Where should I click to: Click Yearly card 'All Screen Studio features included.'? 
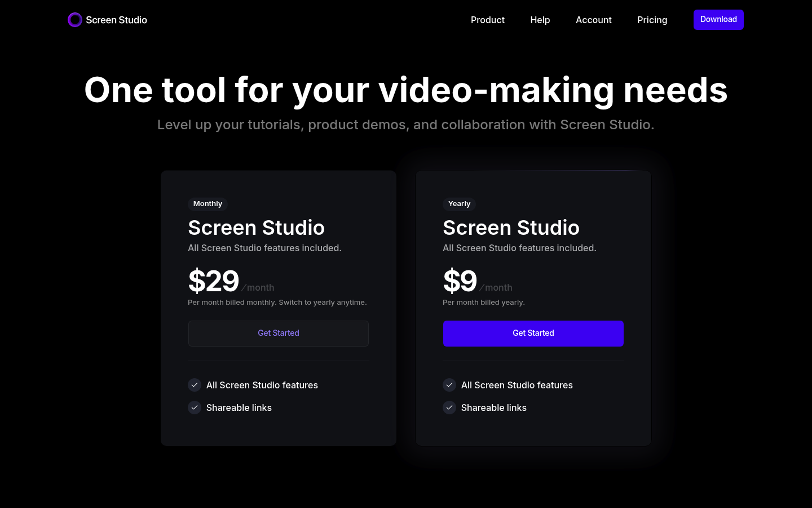[519, 248]
